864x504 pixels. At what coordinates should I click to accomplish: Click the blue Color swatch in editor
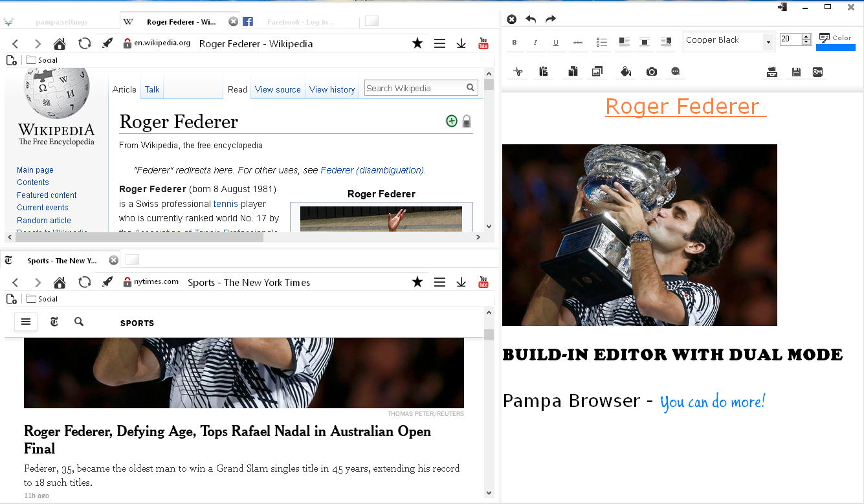tap(836, 47)
